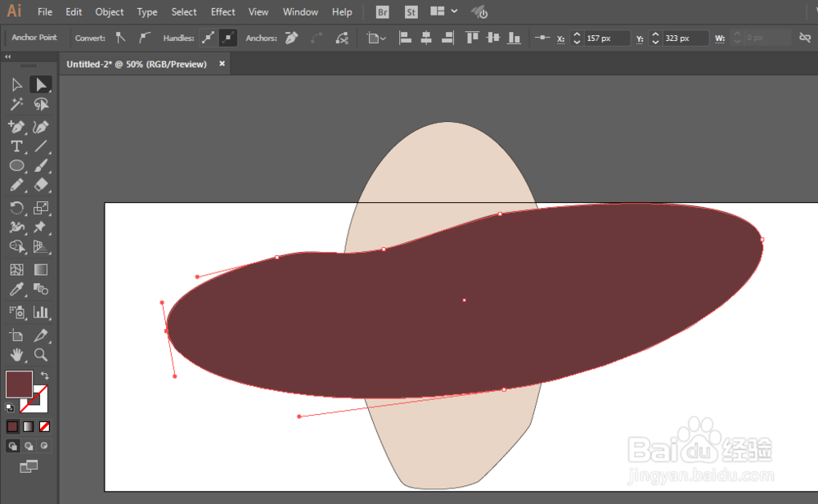The width and height of the screenshot is (818, 504).
Task: Choose the Eraser tool
Action: pyautogui.click(x=41, y=185)
